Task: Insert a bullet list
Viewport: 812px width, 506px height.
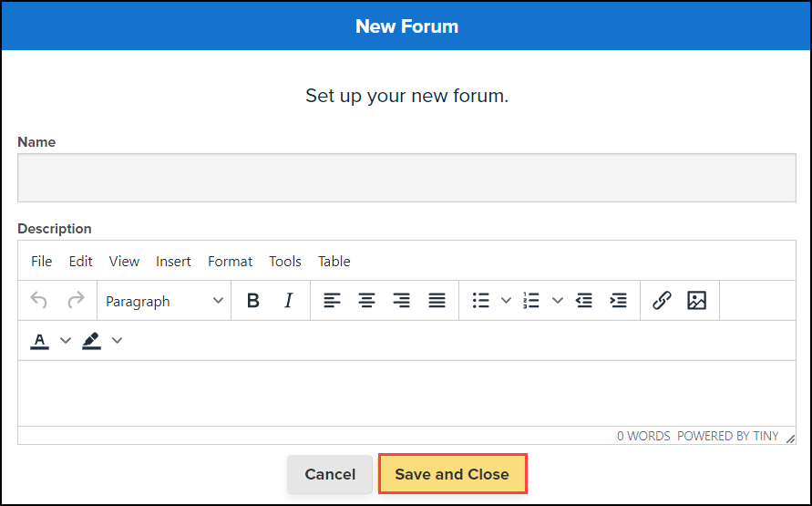Action: pos(481,301)
